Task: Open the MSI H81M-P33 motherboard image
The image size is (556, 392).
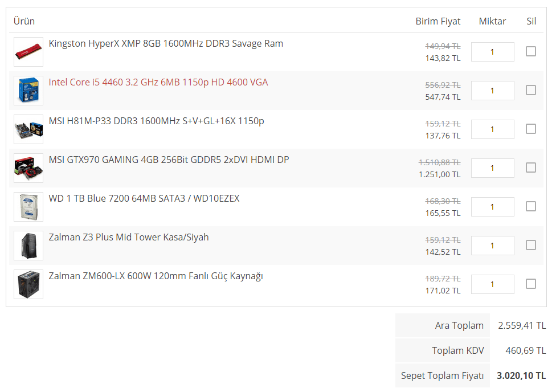Action: (28, 129)
